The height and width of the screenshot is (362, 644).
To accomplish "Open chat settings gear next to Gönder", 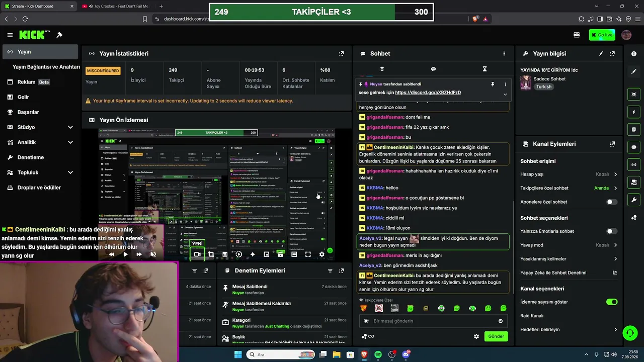I will 476,336.
